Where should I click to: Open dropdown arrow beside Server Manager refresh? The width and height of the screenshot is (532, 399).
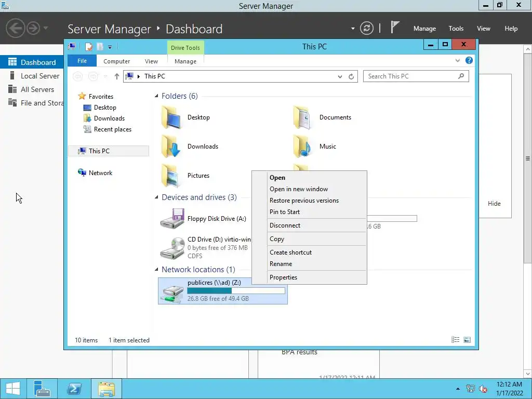[x=353, y=29]
